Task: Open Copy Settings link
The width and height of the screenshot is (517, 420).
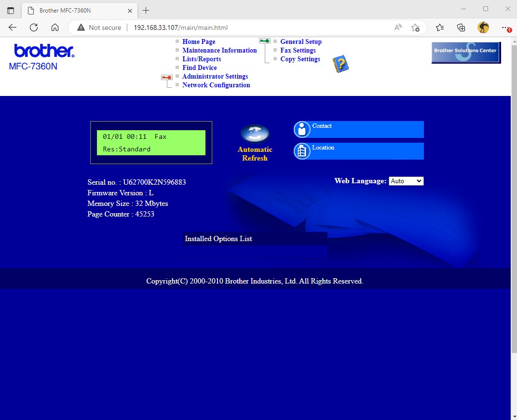Action: 300,59
